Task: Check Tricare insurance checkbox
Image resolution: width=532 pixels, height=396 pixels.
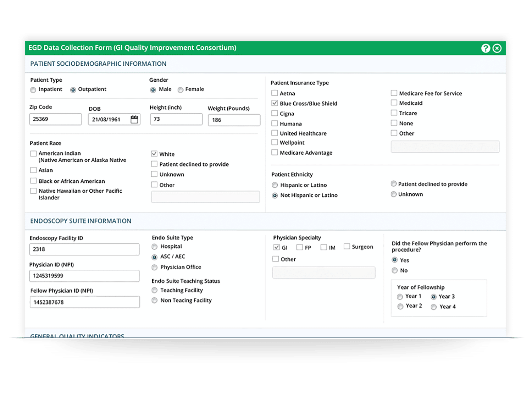Action: click(394, 113)
